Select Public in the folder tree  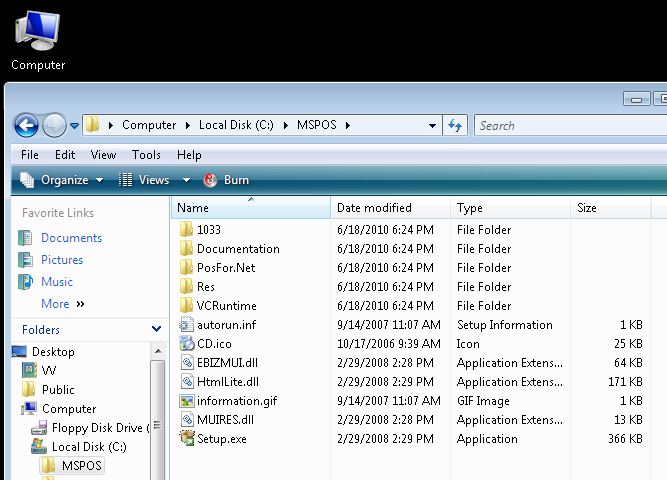[x=58, y=390]
